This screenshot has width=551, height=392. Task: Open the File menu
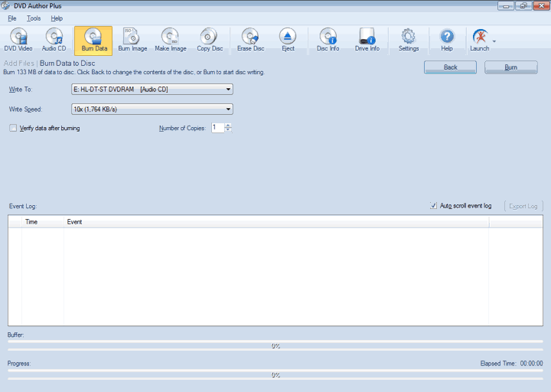pyautogui.click(x=11, y=18)
